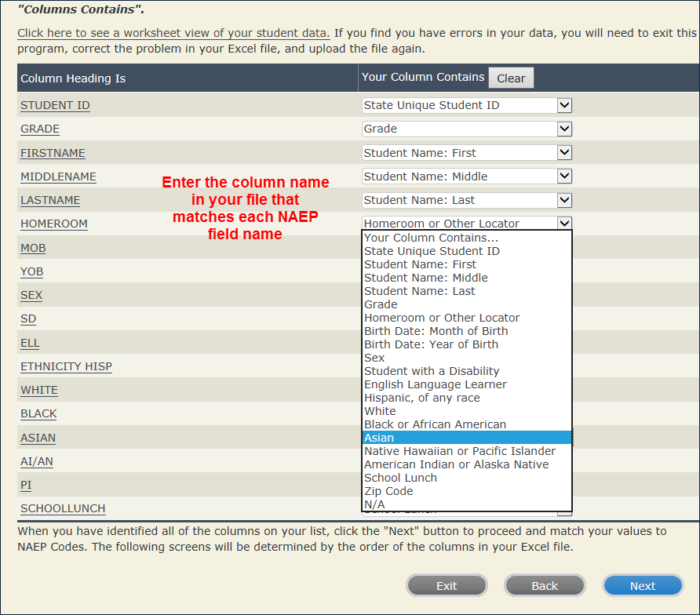Pick 'White' in the open dropdown list

point(467,412)
